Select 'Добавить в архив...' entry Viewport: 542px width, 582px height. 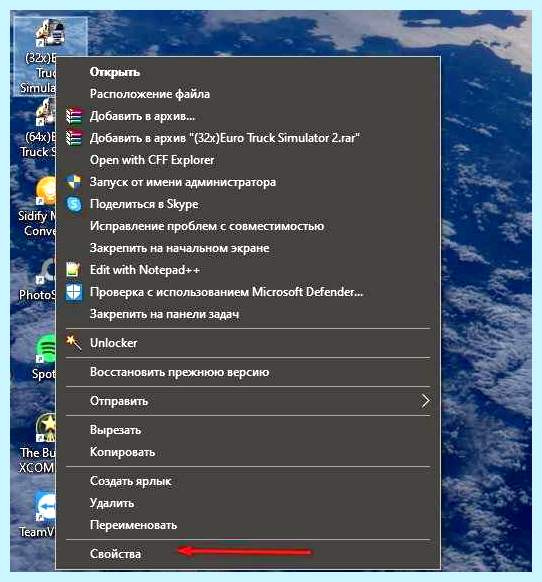(143, 116)
